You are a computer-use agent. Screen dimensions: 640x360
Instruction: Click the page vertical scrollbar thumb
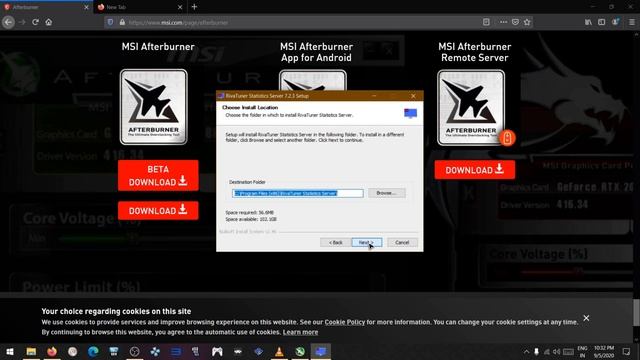pos(636,313)
